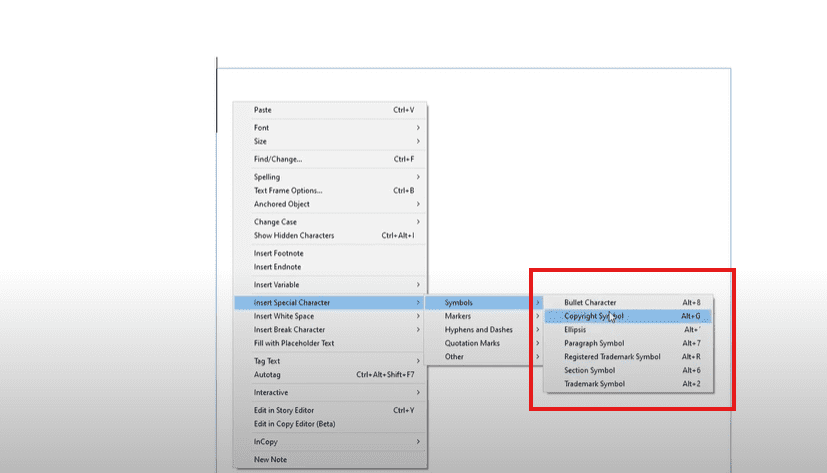The width and height of the screenshot is (827, 473).
Task: Open Find/Change dialog
Action: click(278, 159)
